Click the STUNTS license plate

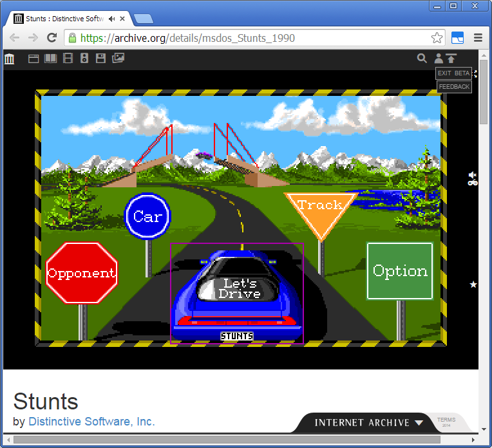(x=236, y=336)
